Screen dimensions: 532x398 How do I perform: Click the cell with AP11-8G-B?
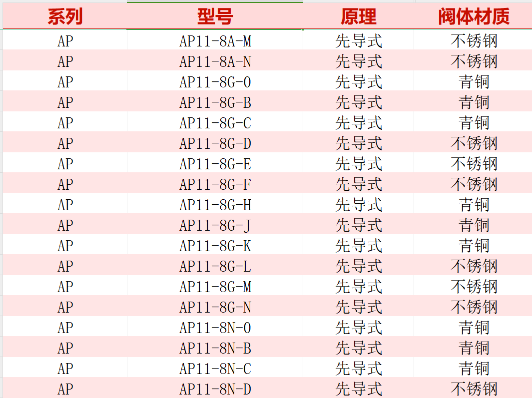[x=215, y=102]
